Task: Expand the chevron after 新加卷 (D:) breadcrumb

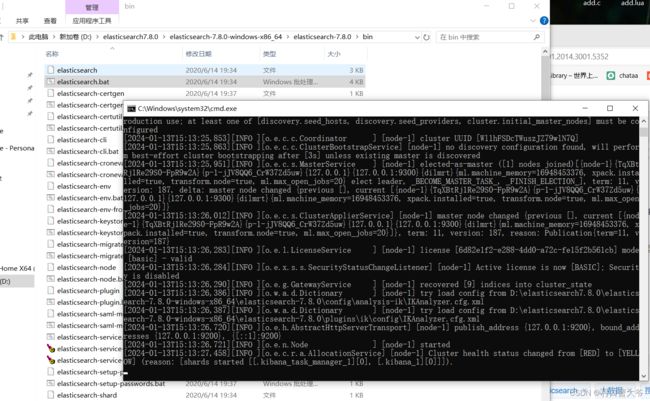Action: point(97,37)
